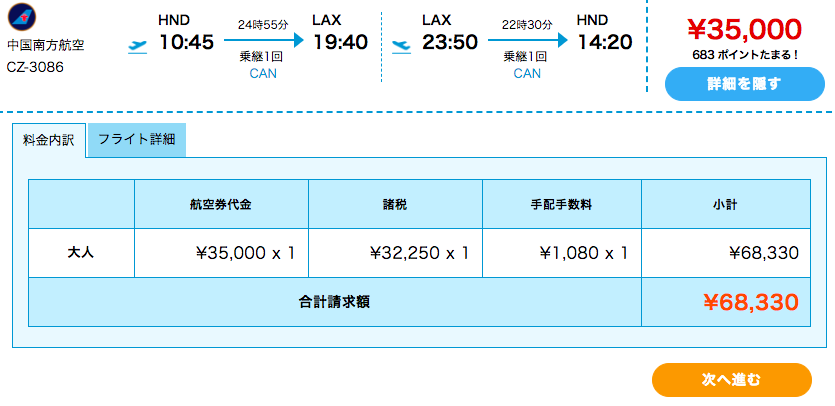Click the return LAX to HND arrow
The image size is (835, 406).
click(528, 40)
